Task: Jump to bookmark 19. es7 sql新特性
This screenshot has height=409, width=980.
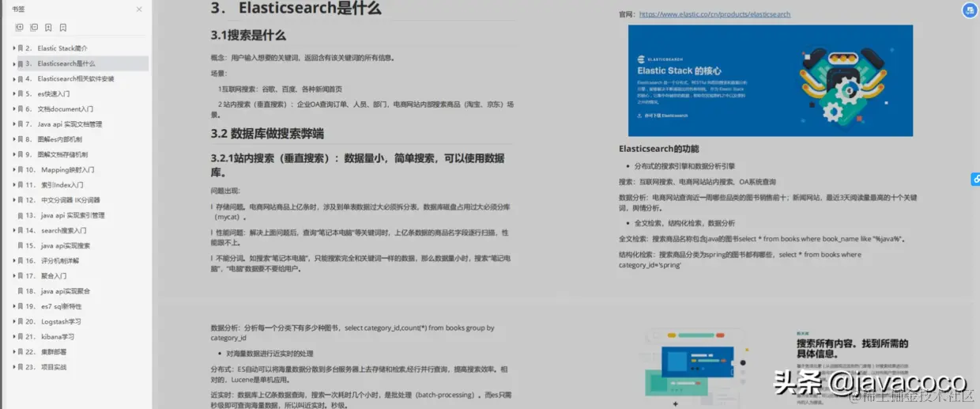Action: 54,306
